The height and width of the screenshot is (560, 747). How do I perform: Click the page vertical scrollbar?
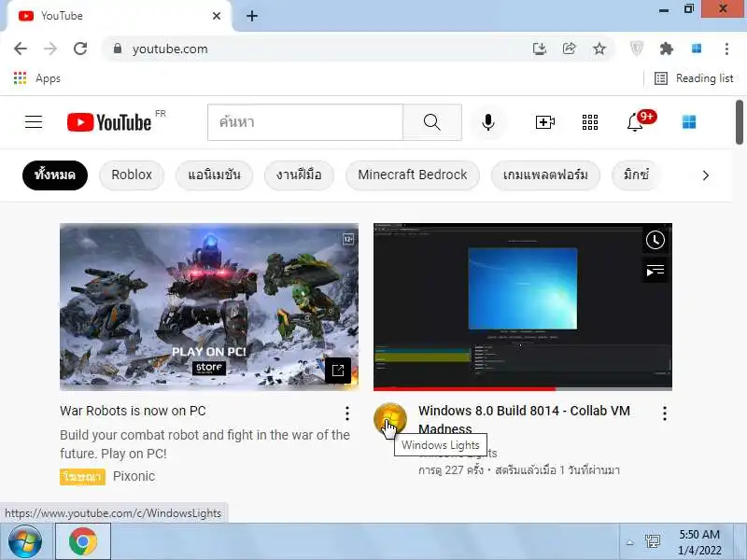pos(739,123)
